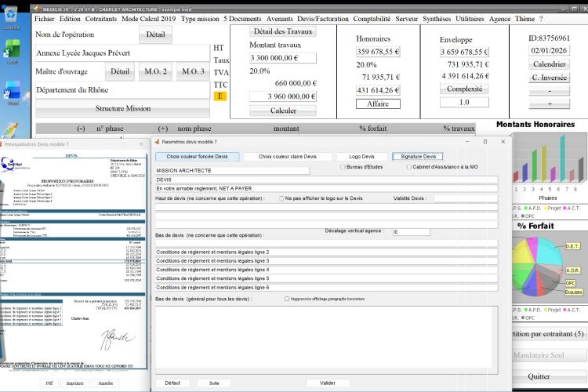Click the Quitter button
Viewport: 588px width, 392px height.
point(539,376)
